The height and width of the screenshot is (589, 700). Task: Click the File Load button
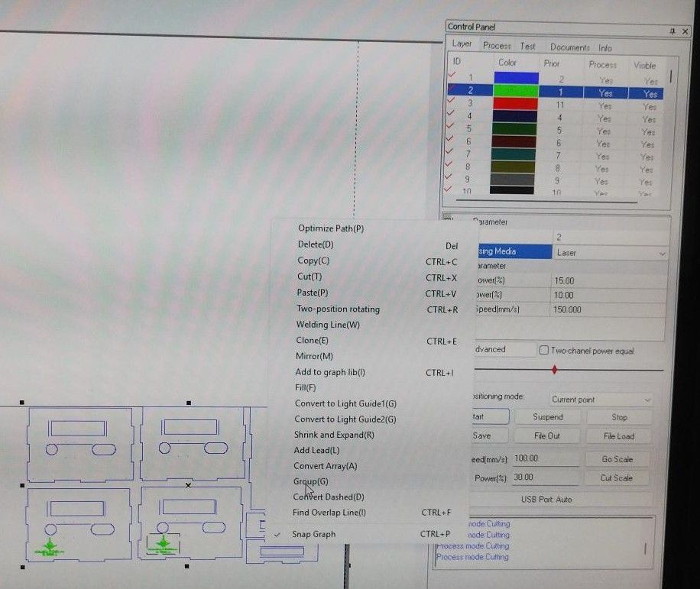pyautogui.click(x=618, y=436)
